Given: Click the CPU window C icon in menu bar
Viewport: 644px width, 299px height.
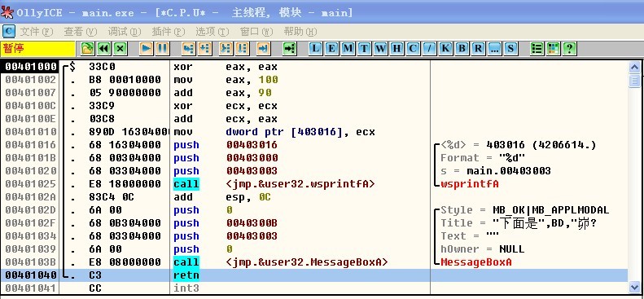Looking at the screenshot, I should tap(9, 31).
